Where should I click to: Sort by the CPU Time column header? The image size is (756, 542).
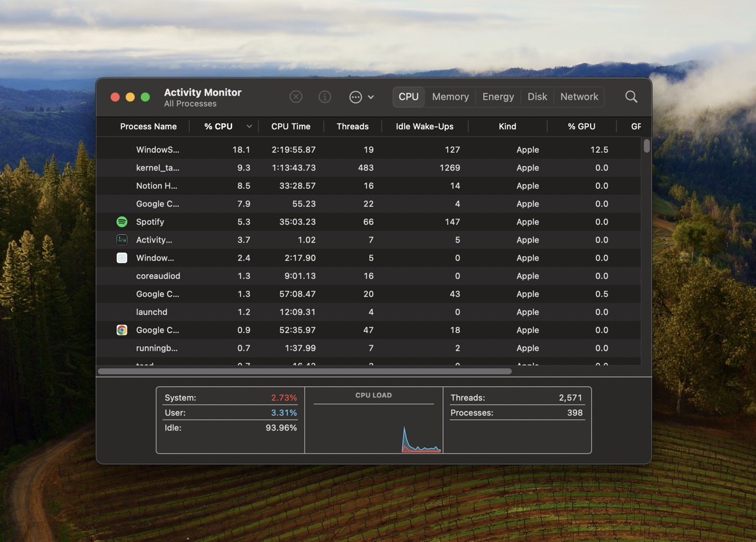click(291, 126)
